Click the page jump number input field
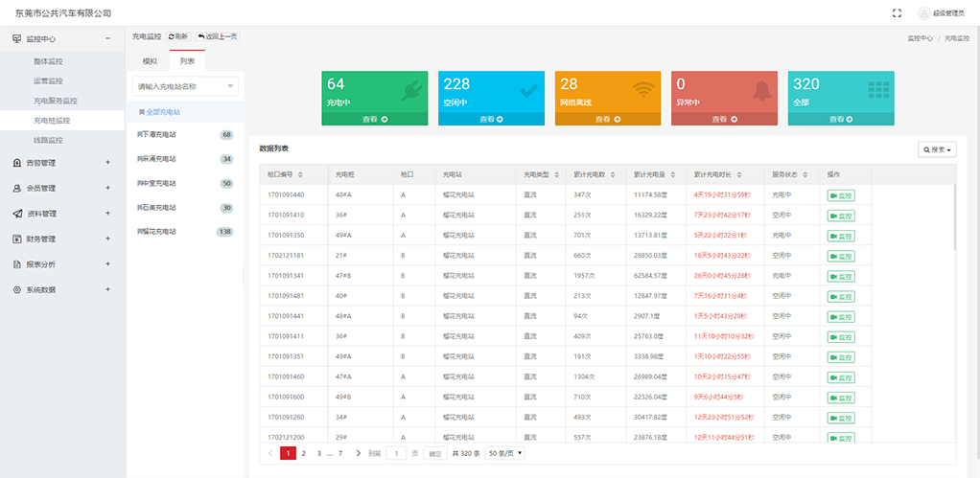The image size is (980, 478). click(395, 453)
